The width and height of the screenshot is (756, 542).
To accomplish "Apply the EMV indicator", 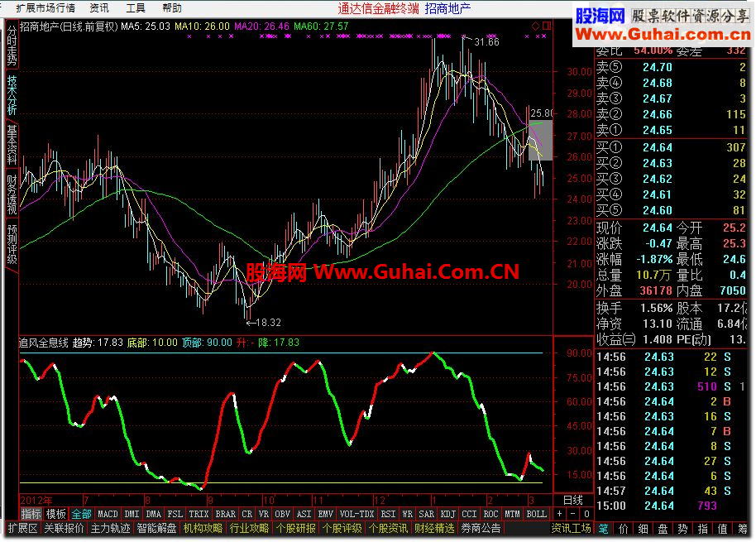I will 326,514.
